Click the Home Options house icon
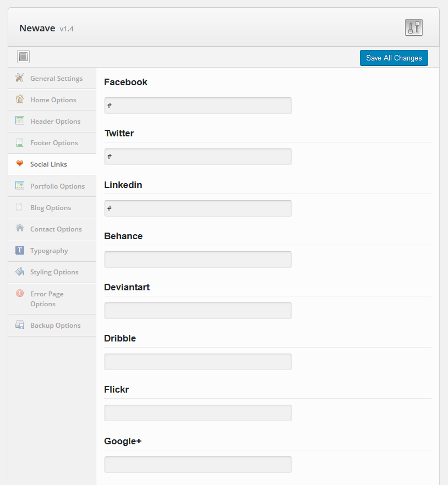This screenshot has width=448, height=485. pyautogui.click(x=20, y=99)
